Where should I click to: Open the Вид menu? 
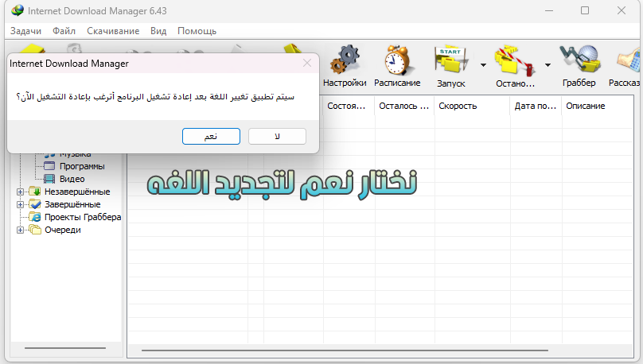point(158,31)
